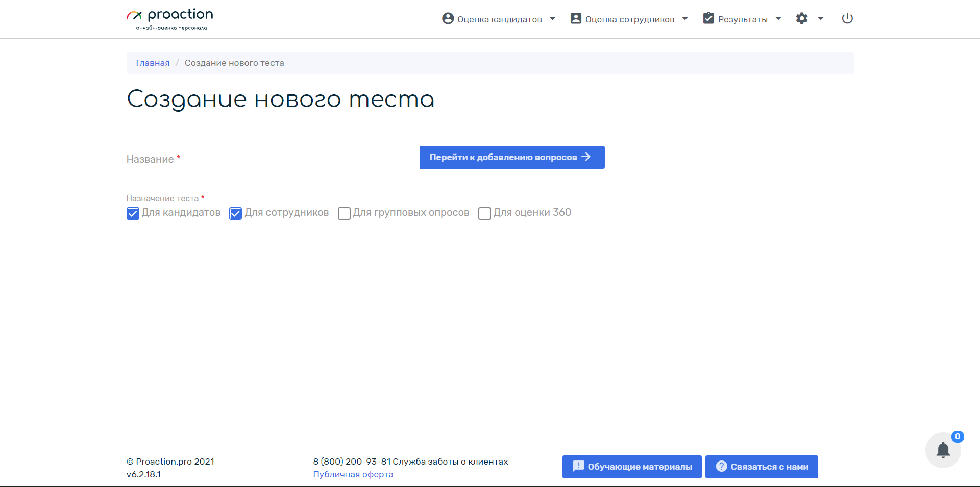Open the Оценка сотрудников menu

click(629, 19)
